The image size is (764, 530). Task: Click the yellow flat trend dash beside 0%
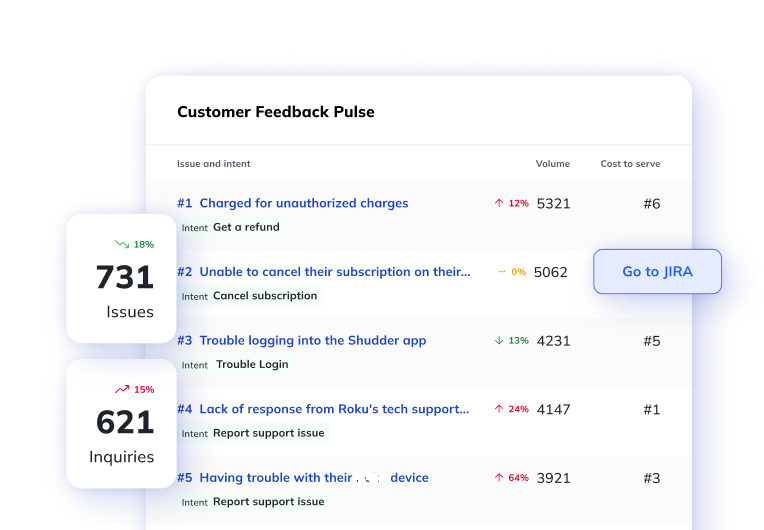tap(502, 272)
